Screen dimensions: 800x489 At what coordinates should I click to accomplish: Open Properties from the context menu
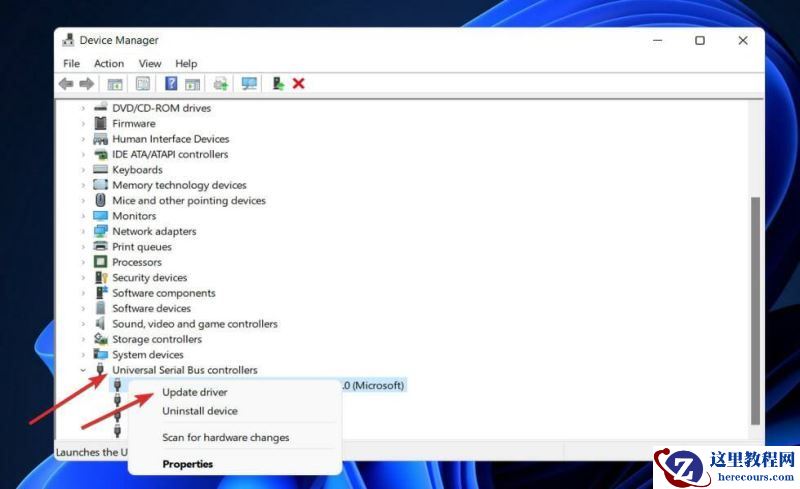click(x=187, y=464)
